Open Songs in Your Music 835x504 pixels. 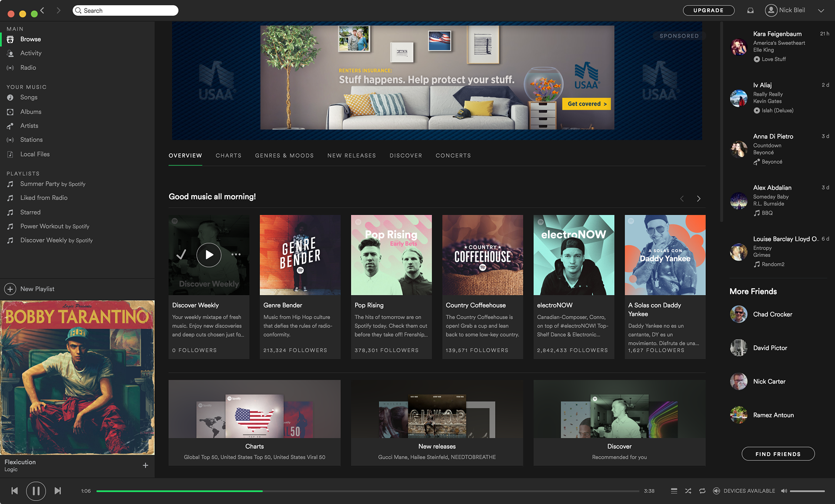click(x=29, y=97)
